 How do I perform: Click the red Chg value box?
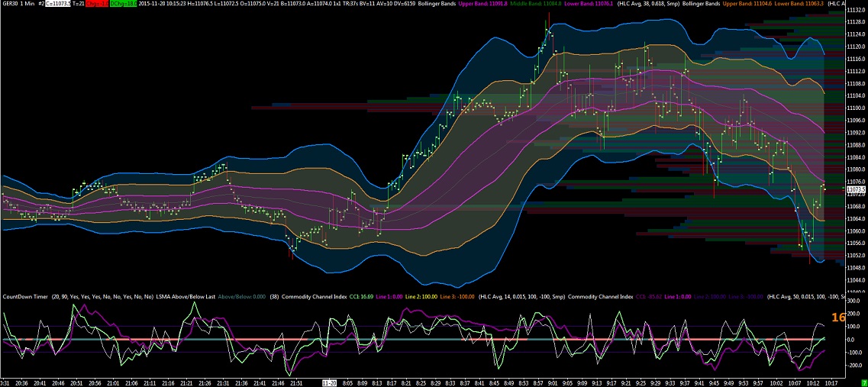(97, 3)
